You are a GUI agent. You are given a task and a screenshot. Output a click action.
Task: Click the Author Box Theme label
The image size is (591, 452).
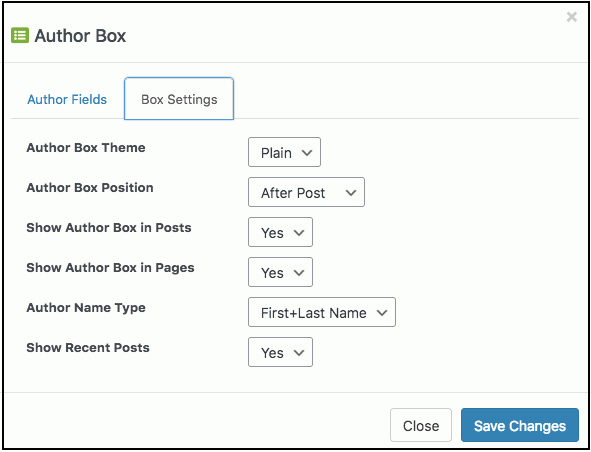(86, 148)
